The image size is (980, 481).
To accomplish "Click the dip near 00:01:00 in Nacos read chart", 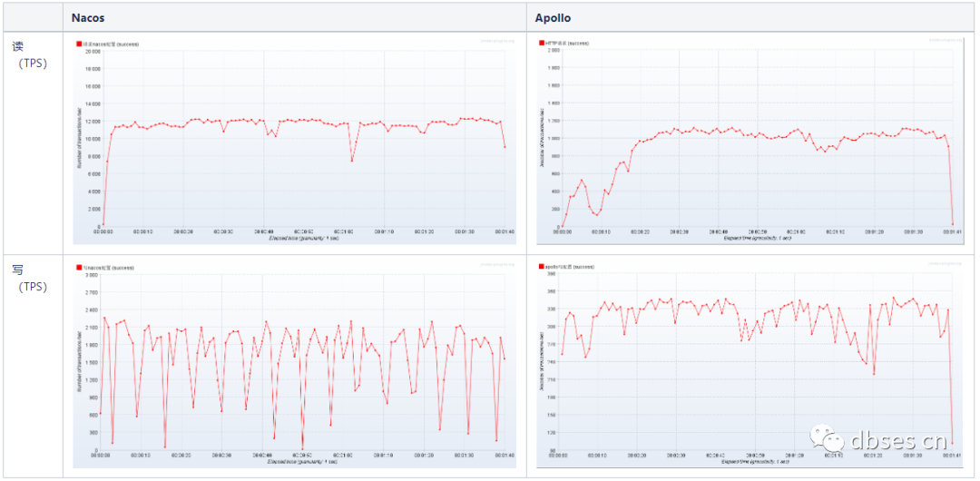I will pyautogui.click(x=352, y=161).
